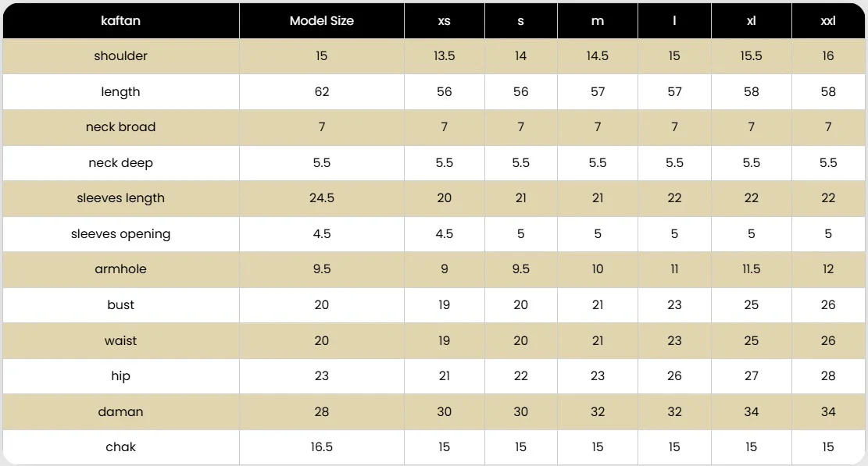The image size is (868, 466).
Task: Click the "m" size column header
Action: click(x=598, y=21)
